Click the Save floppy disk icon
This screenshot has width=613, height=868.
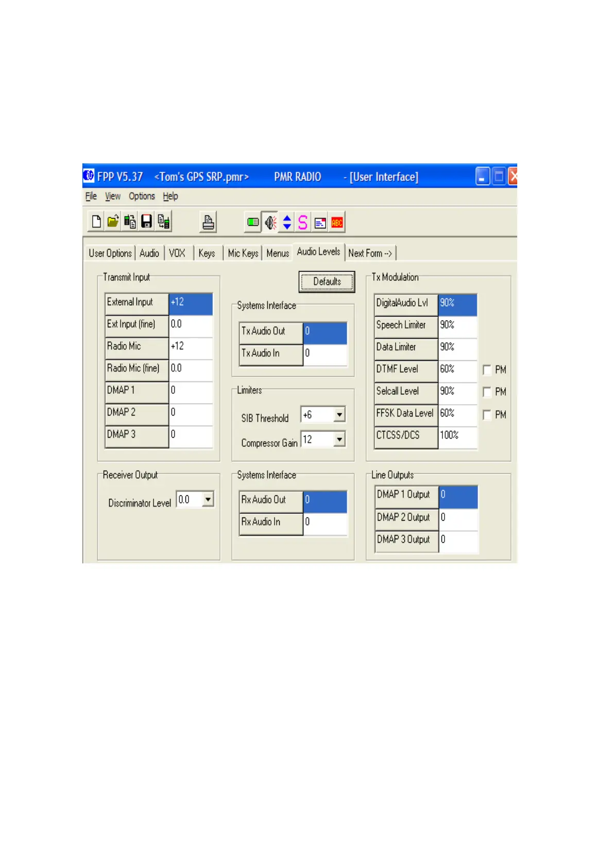click(147, 222)
